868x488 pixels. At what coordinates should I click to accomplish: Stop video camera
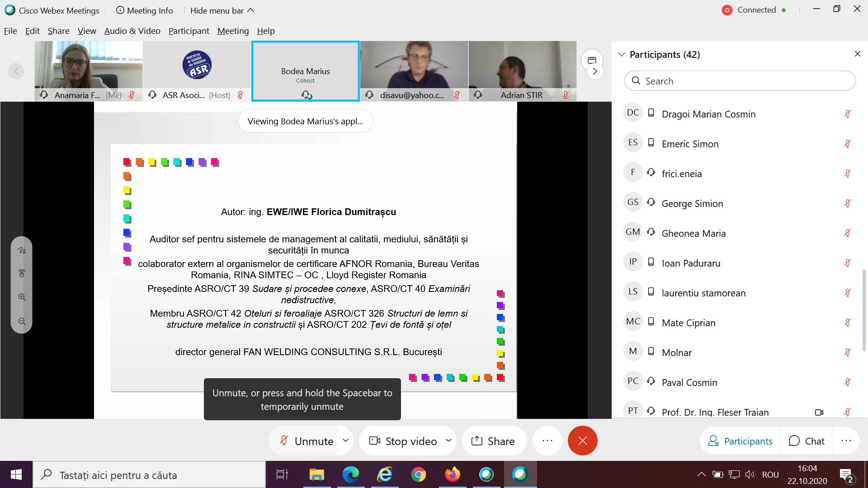tap(403, 441)
